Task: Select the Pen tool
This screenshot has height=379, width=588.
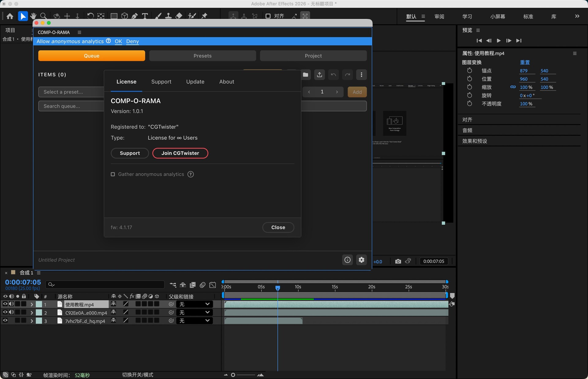Action: click(134, 16)
